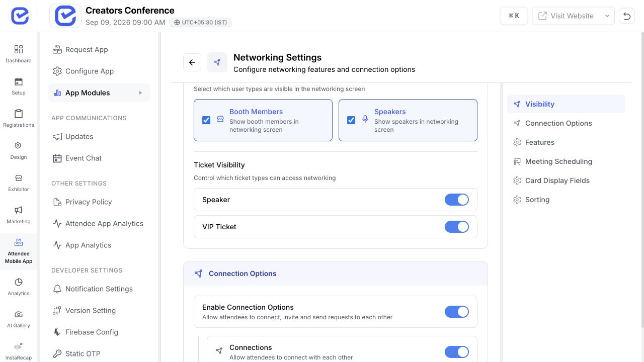Viewport: 644px width, 362px height.
Task: Open Request App in the menu
Action: [x=99, y=49]
